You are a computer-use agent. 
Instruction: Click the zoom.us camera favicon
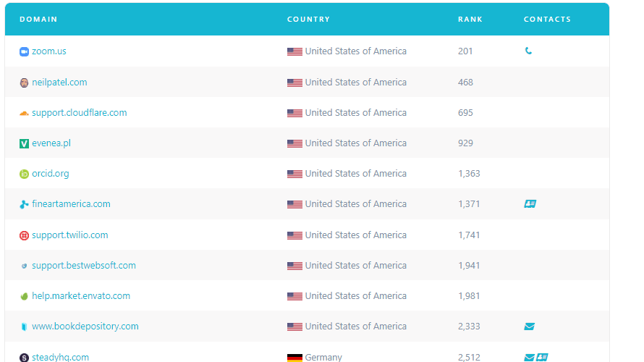[24, 52]
